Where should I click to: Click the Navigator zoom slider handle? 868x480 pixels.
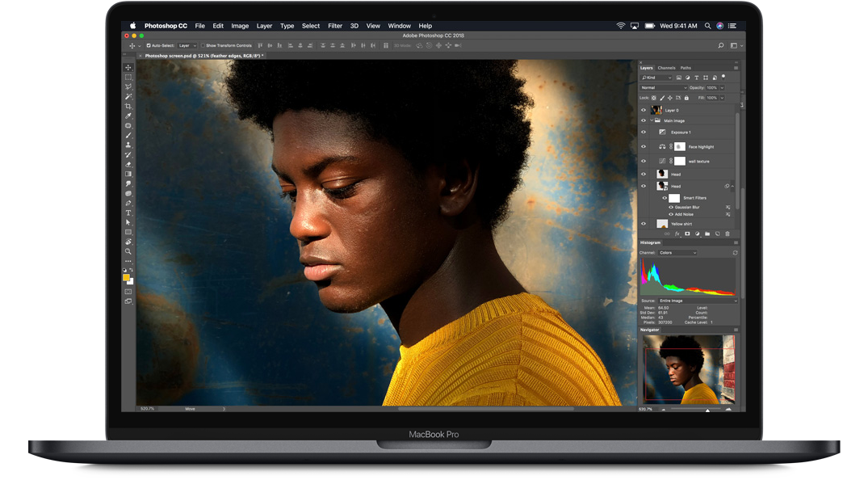click(x=707, y=410)
